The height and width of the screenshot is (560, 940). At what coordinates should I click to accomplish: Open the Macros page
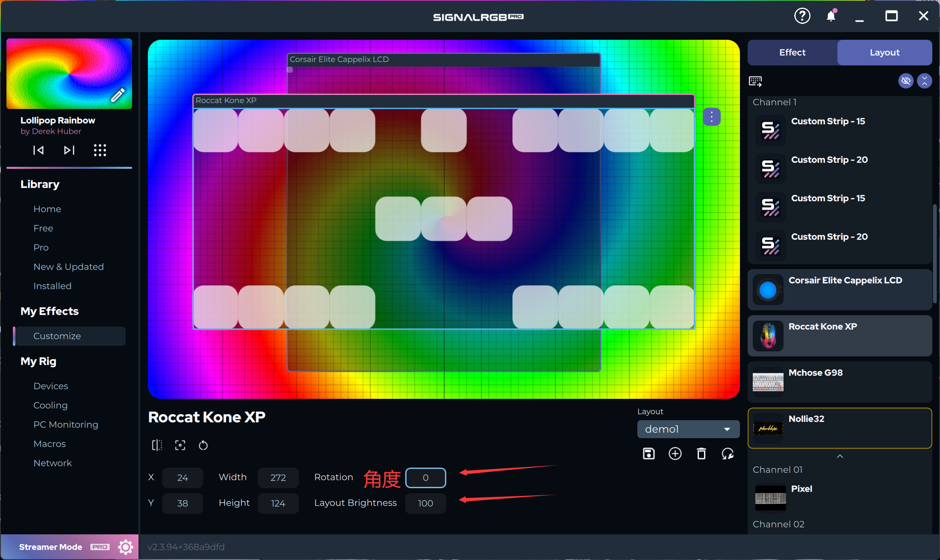pyautogui.click(x=50, y=444)
